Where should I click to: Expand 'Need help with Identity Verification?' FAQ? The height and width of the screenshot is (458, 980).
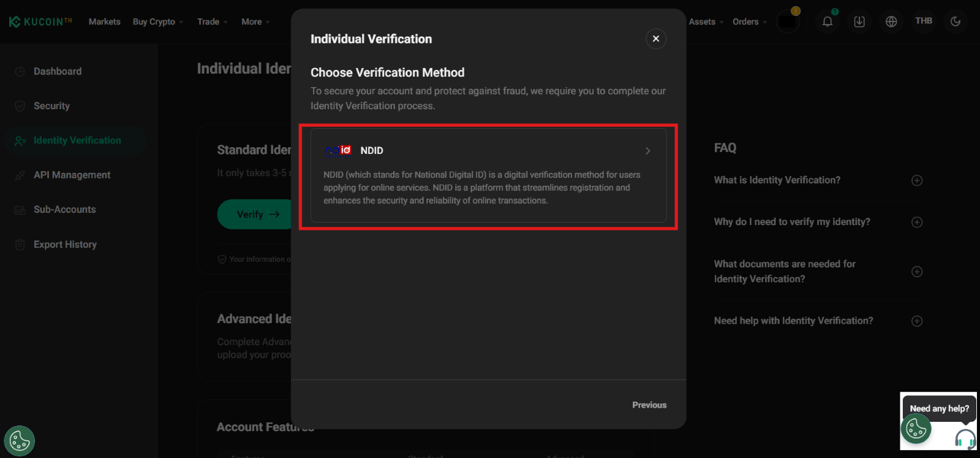tap(916, 321)
